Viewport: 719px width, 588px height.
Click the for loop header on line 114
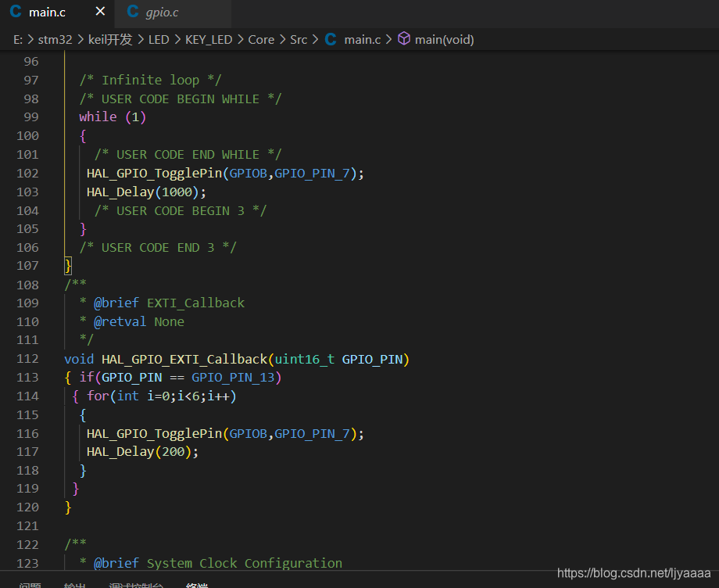pos(162,396)
